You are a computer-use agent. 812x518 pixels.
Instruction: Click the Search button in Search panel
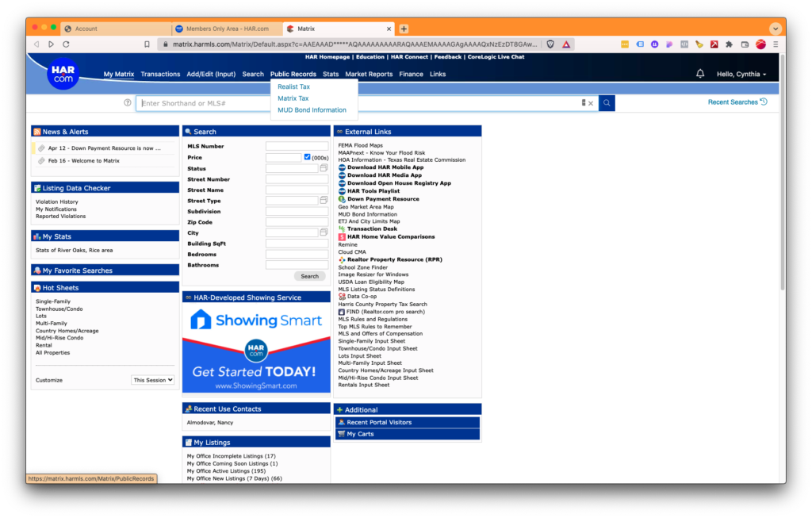[310, 276]
